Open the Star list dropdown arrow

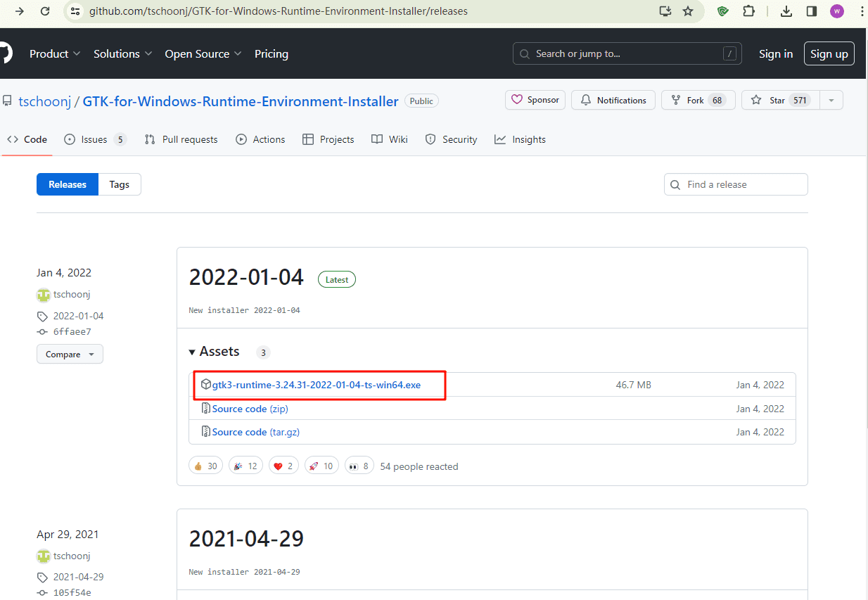tap(831, 100)
